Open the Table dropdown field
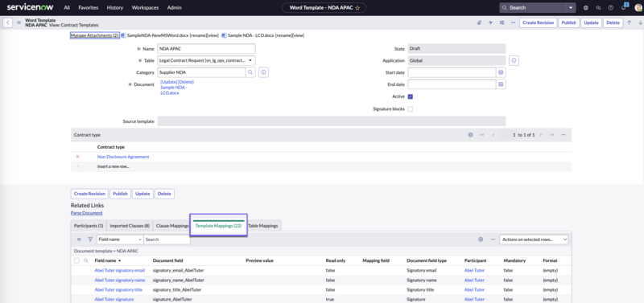This screenshot has width=644, height=303. [x=206, y=61]
